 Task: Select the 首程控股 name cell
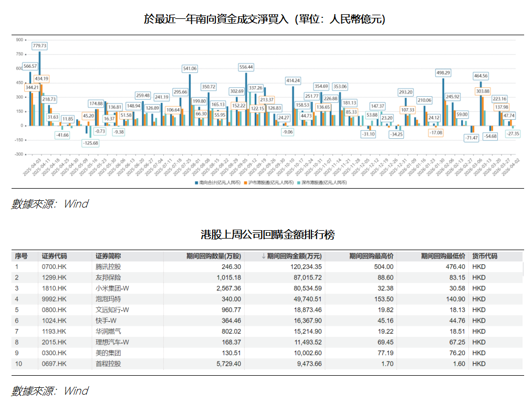click(108, 364)
